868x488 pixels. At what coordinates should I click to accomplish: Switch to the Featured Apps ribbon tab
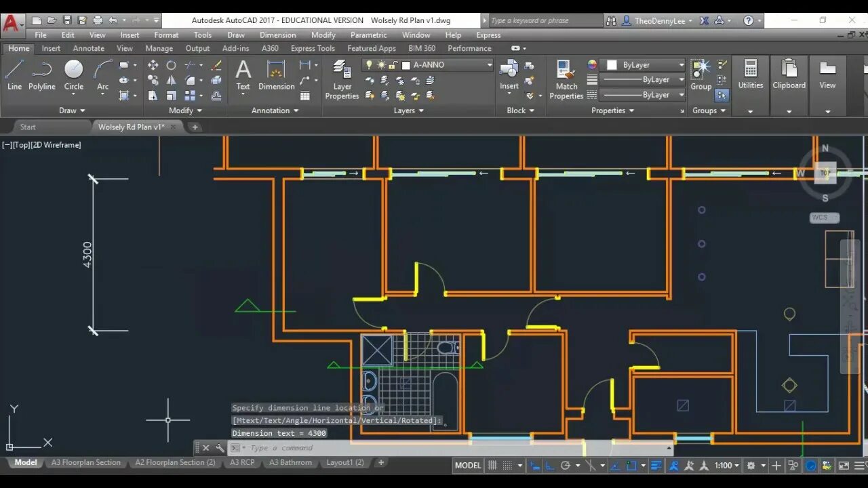click(x=372, y=49)
